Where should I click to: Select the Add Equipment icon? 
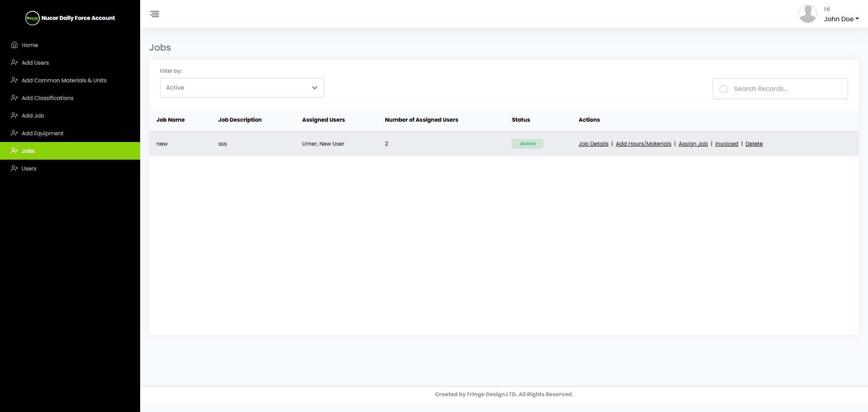click(x=14, y=133)
